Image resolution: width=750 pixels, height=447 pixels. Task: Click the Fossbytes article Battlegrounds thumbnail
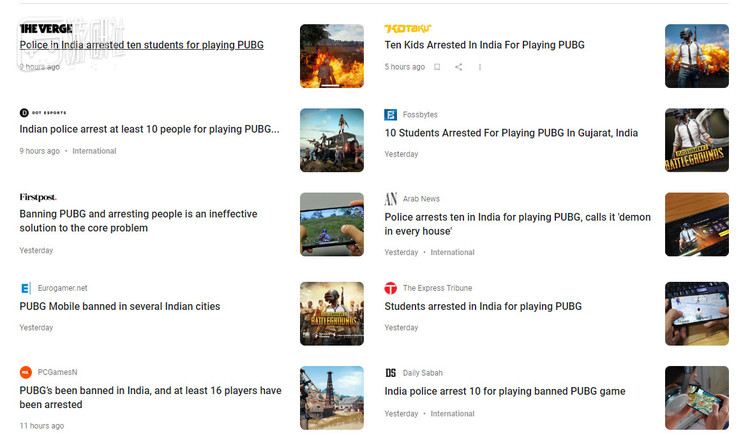(x=696, y=140)
